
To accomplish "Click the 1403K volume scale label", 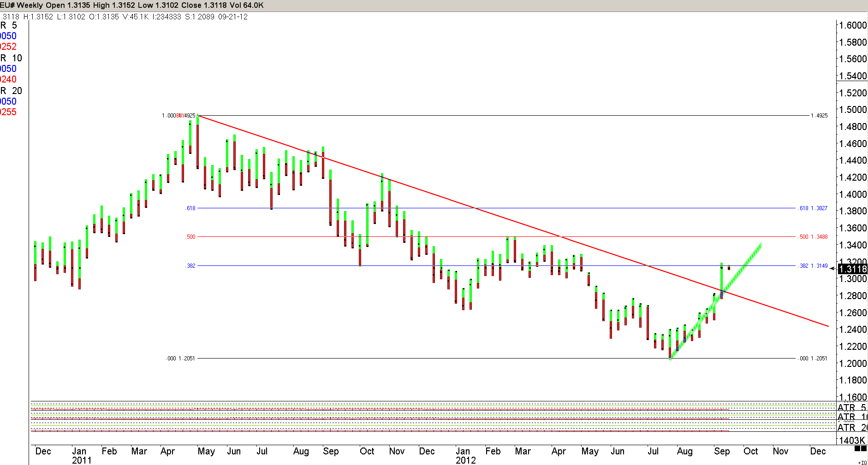I will (852, 441).
